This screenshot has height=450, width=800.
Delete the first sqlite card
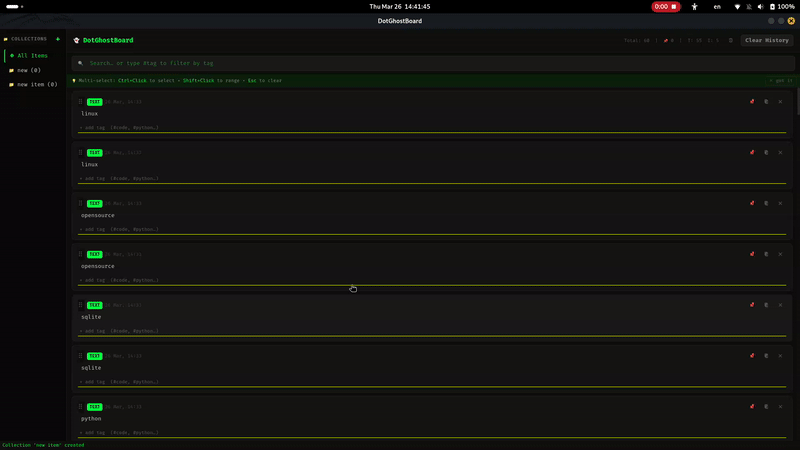(x=780, y=305)
